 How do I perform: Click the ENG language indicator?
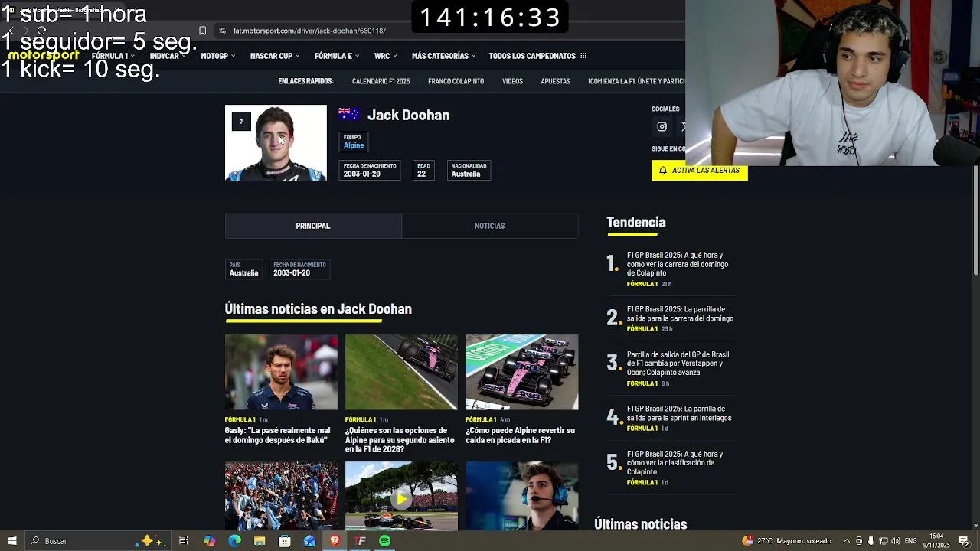(911, 541)
